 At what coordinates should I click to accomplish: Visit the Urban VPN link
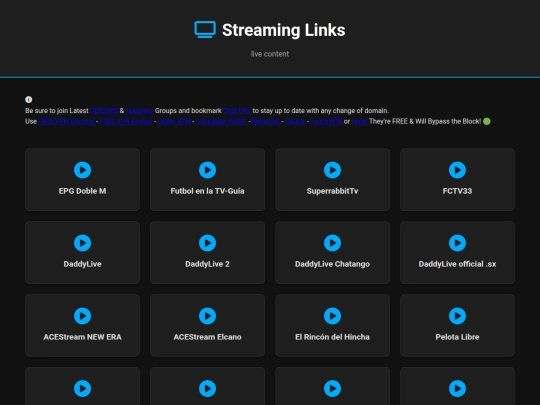pos(174,121)
